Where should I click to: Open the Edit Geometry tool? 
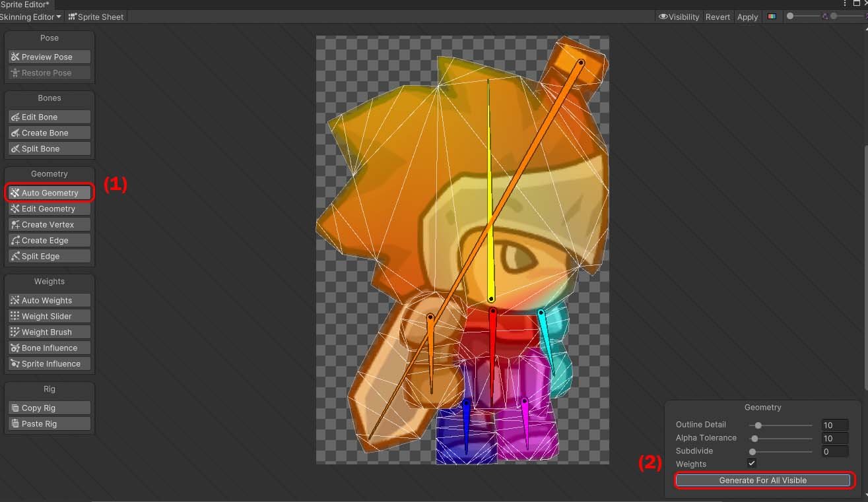(50, 208)
